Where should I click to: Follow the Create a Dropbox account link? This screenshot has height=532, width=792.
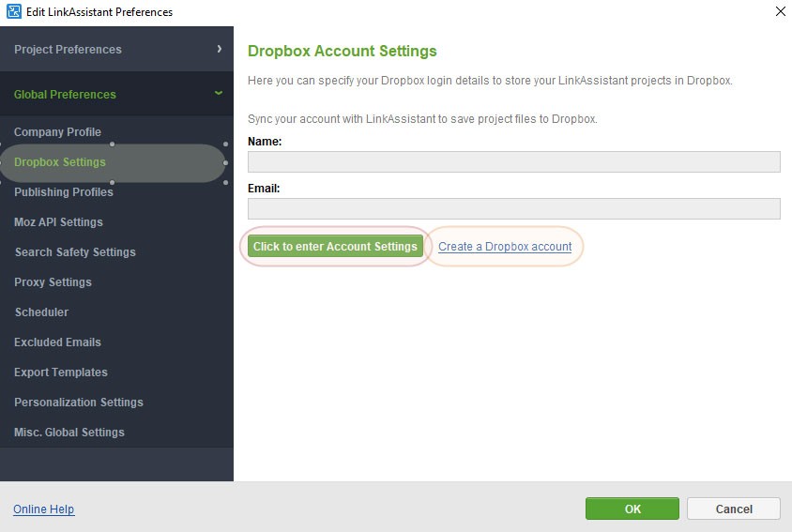pos(505,247)
